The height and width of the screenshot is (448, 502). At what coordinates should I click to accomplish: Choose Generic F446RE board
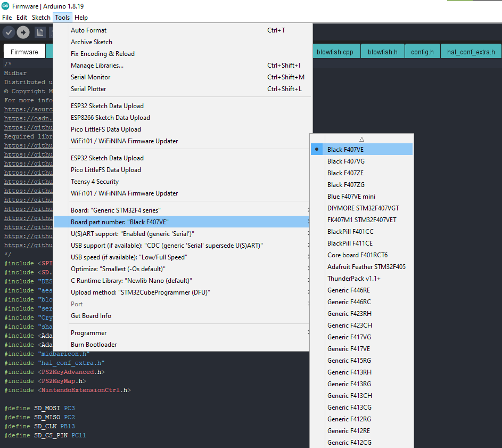pos(362,290)
